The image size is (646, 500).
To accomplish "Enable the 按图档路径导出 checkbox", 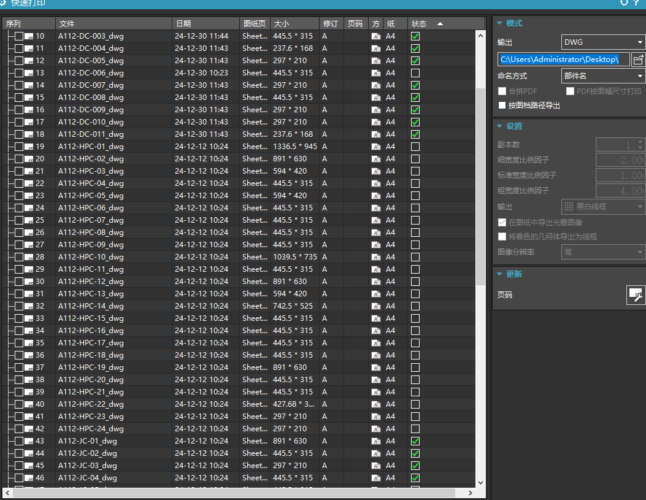I will pyautogui.click(x=503, y=104).
